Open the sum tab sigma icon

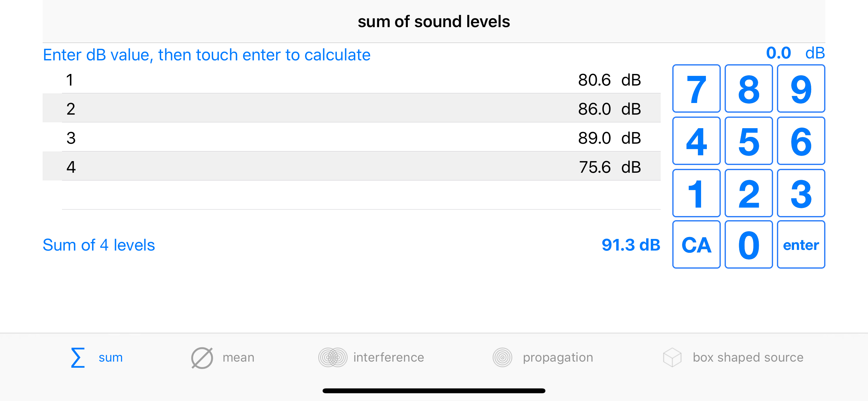click(x=77, y=357)
